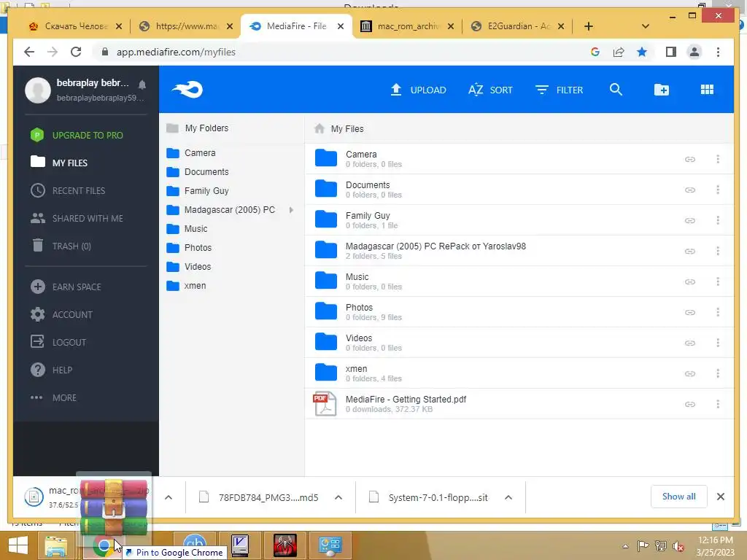Expand options for System-7-0.1 sit download

coord(508,497)
